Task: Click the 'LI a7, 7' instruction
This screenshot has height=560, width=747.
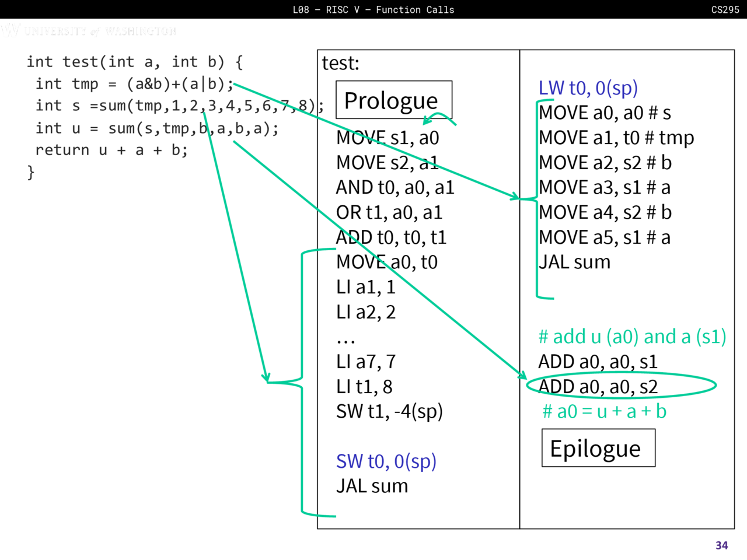Action: 365,362
